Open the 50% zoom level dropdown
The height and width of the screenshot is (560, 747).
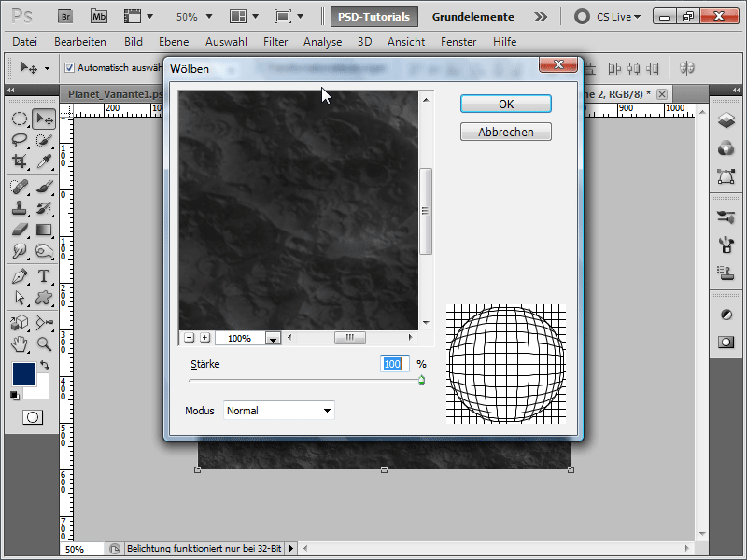pos(208,17)
